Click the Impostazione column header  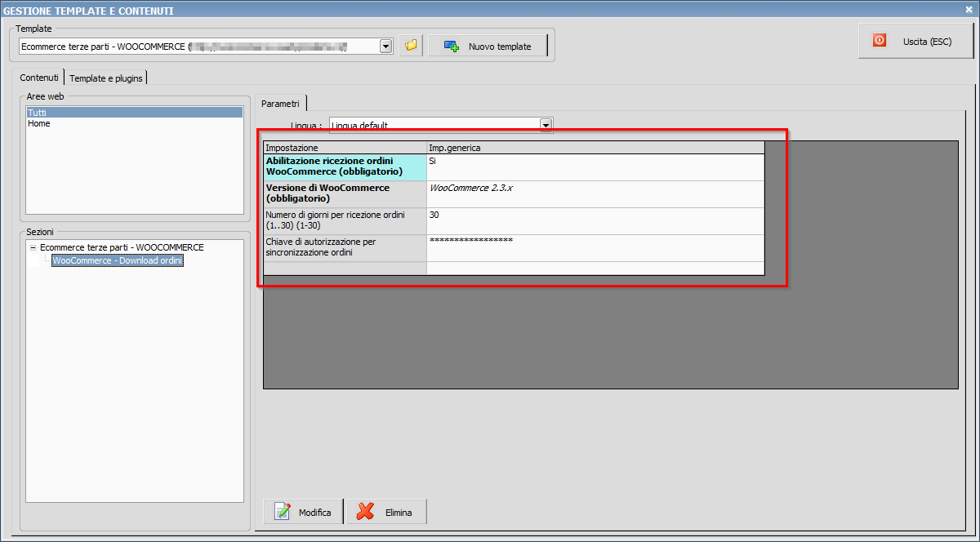tap(345, 148)
